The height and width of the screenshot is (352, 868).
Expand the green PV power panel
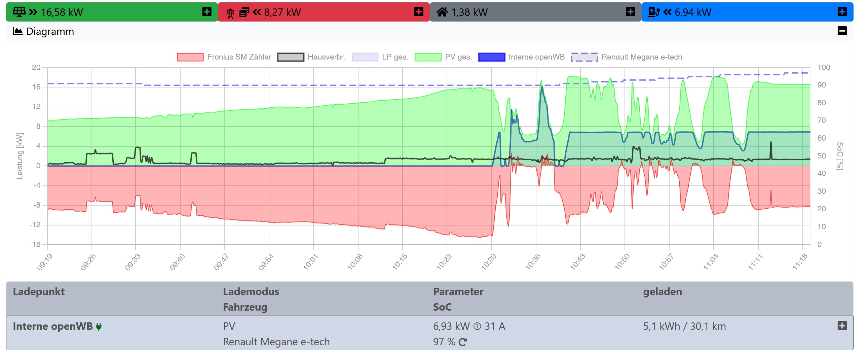point(206,12)
